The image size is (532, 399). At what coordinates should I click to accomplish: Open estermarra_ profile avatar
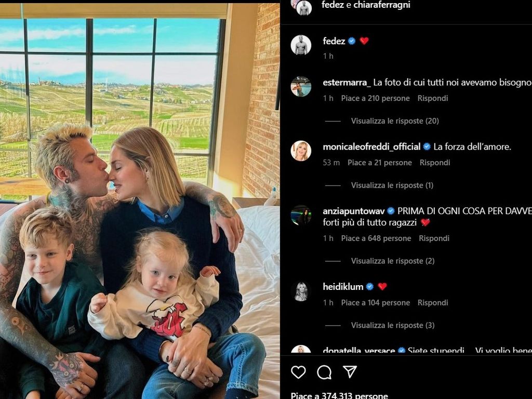click(301, 86)
